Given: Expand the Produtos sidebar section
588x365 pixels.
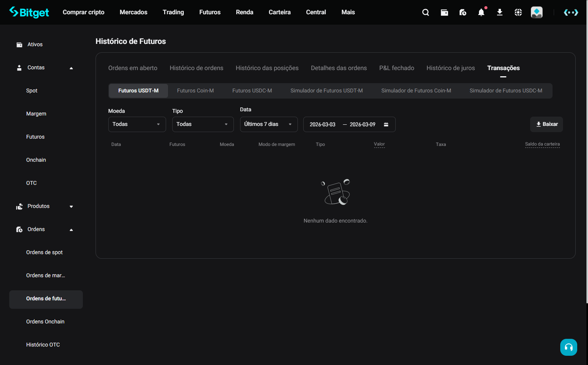Looking at the screenshot, I should click(x=71, y=207).
